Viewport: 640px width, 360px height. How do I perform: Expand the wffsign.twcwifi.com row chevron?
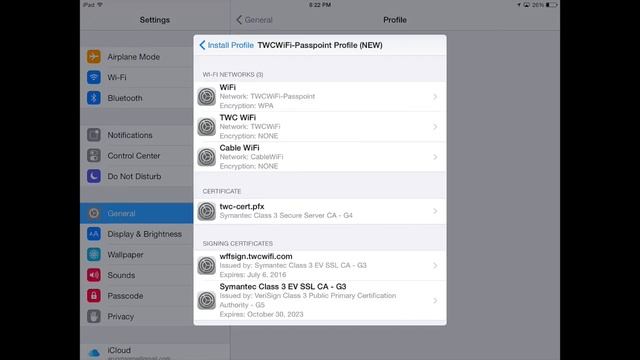click(x=435, y=266)
